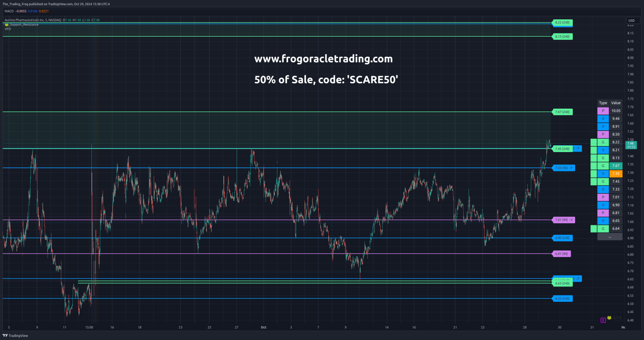Click the orange 7.45 value cell
This screenshot has width=644, height=340.
(x=616, y=173)
